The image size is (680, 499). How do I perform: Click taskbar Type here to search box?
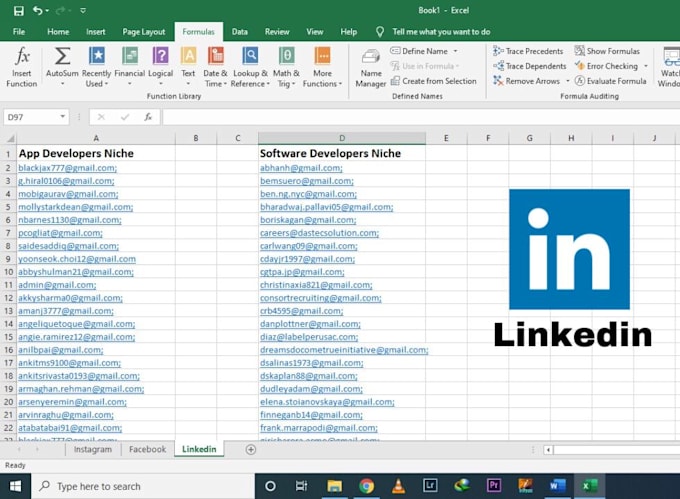(x=143, y=486)
